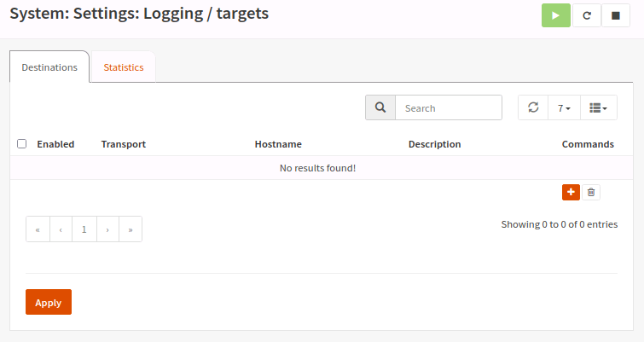Sort by the Description column header

click(x=434, y=144)
